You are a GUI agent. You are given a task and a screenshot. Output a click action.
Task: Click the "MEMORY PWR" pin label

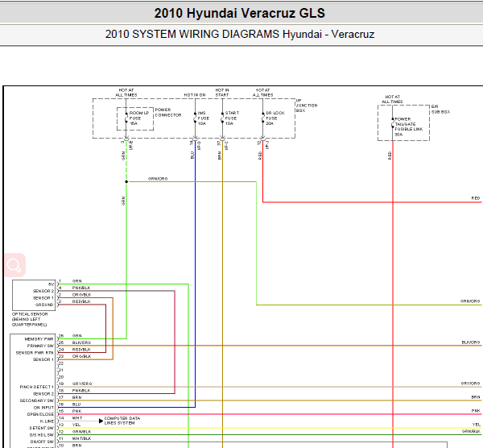39,339
